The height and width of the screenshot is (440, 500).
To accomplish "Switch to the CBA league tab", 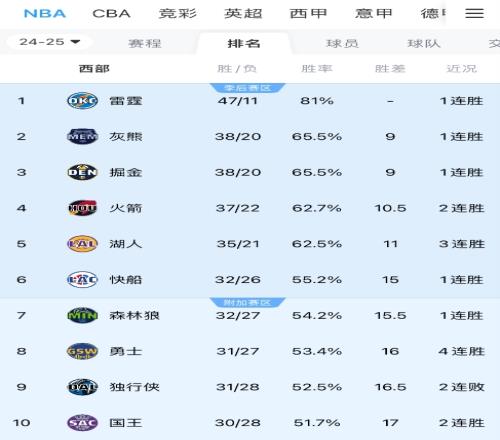I will 111,14.
